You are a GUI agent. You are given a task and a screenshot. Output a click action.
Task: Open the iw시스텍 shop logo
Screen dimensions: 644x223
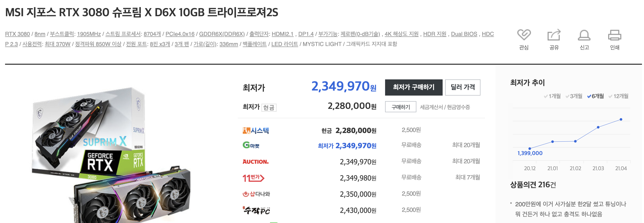(x=256, y=130)
